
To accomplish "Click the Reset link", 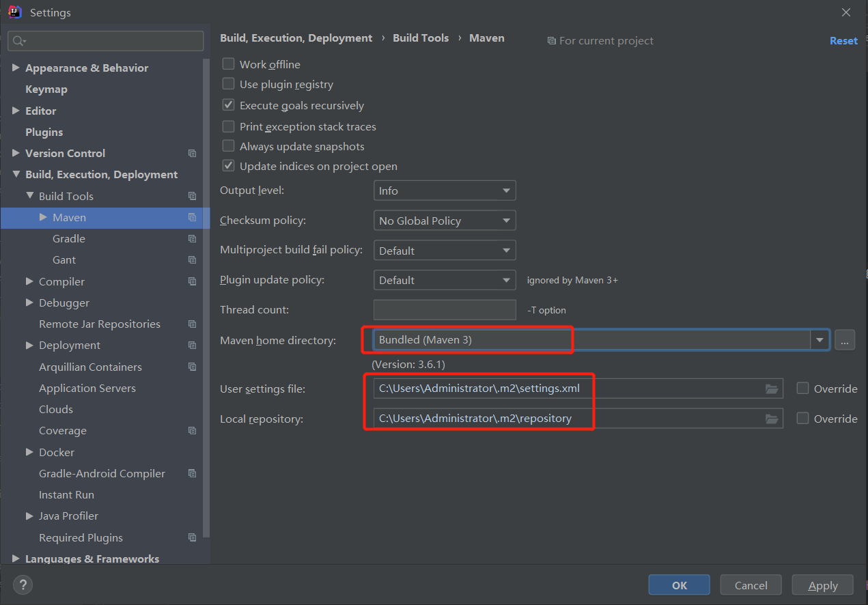I will pyautogui.click(x=843, y=41).
